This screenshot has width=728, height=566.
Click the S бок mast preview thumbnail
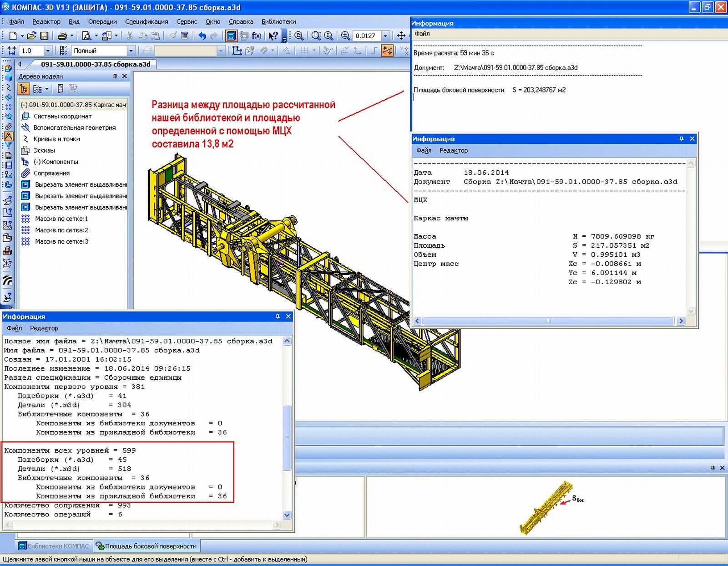point(546,508)
